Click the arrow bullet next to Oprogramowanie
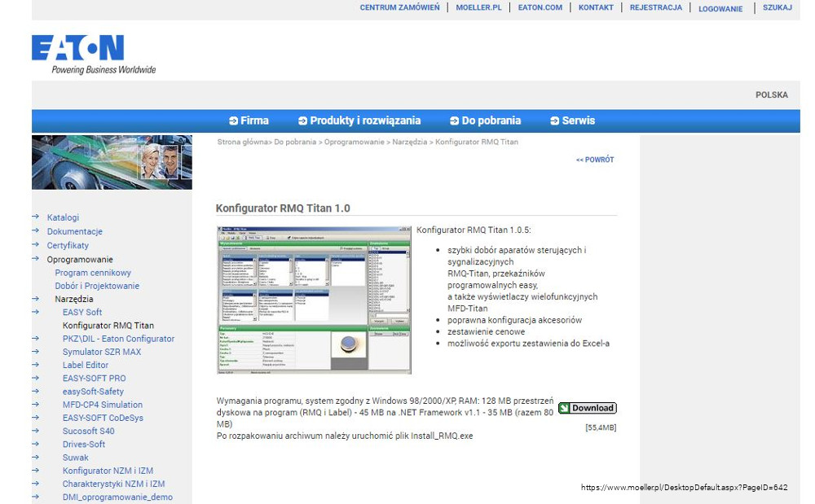This screenshot has height=504, width=815. (35, 258)
